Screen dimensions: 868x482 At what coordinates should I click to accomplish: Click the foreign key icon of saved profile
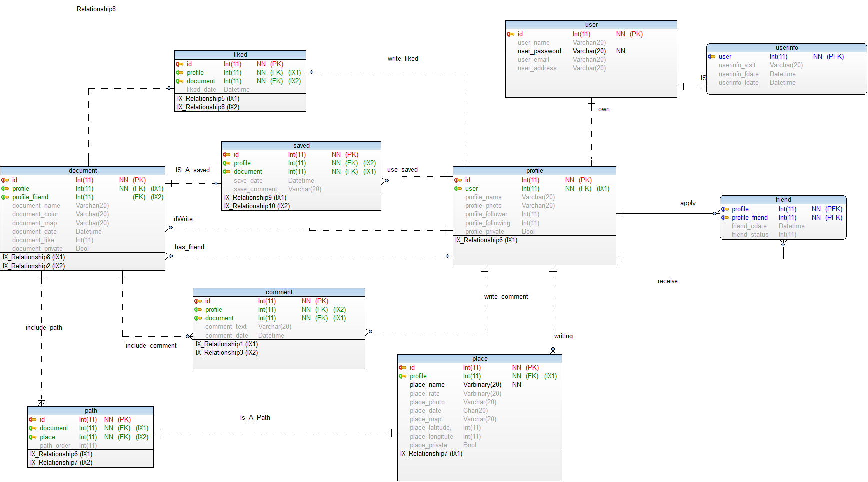point(227,163)
